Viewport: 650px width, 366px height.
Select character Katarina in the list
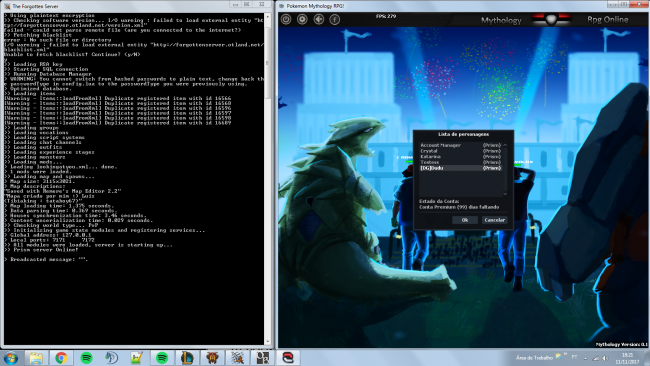[460, 157]
